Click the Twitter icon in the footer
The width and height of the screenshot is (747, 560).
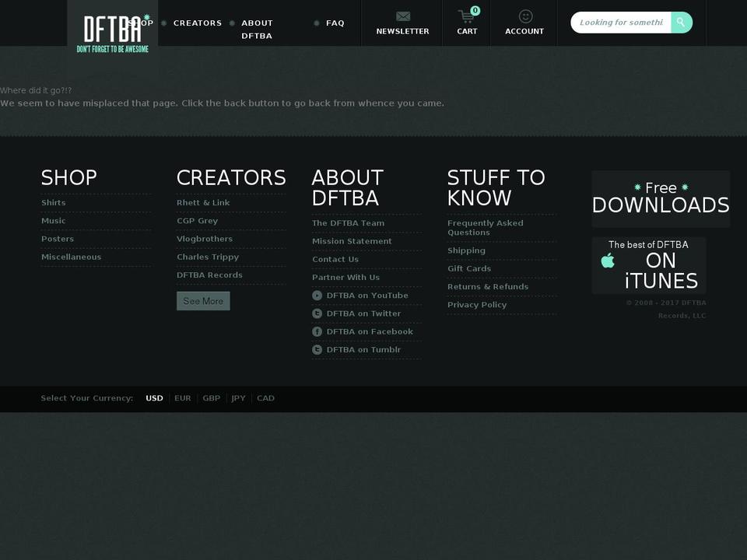[x=317, y=313]
